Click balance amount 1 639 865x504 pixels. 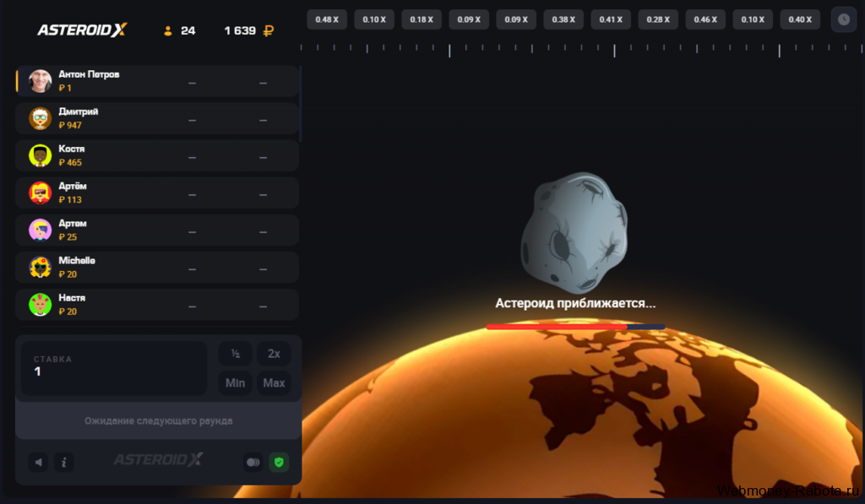pos(240,31)
